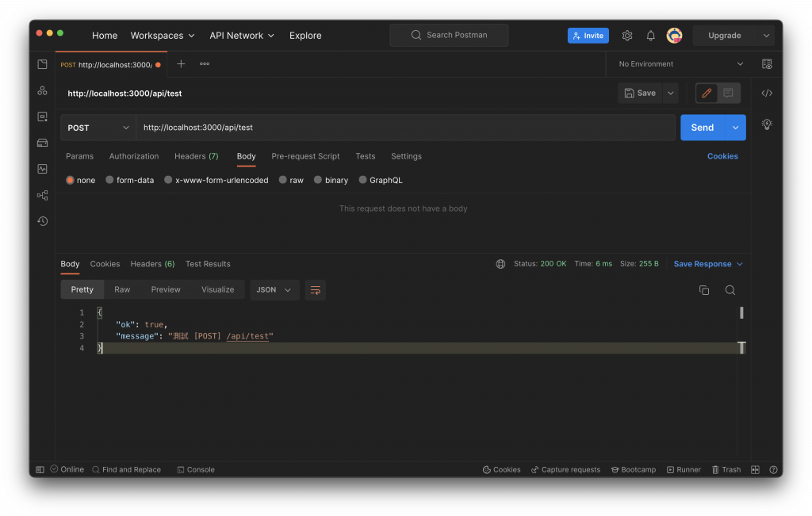The height and width of the screenshot is (516, 812).
Task: Expand the Upgrade options arrow
Action: (x=766, y=35)
